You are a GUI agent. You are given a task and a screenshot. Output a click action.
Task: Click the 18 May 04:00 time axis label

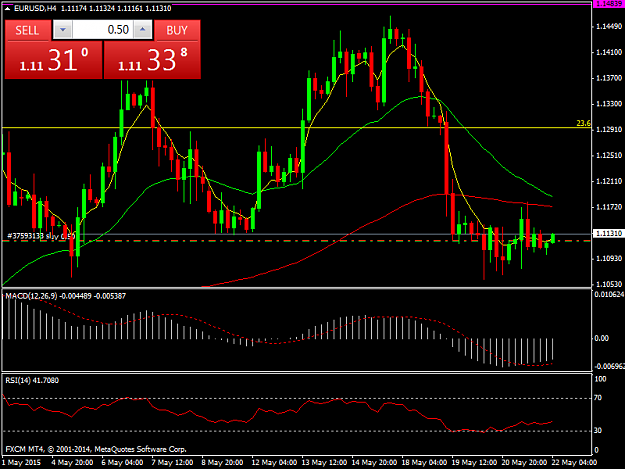tap(424, 463)
